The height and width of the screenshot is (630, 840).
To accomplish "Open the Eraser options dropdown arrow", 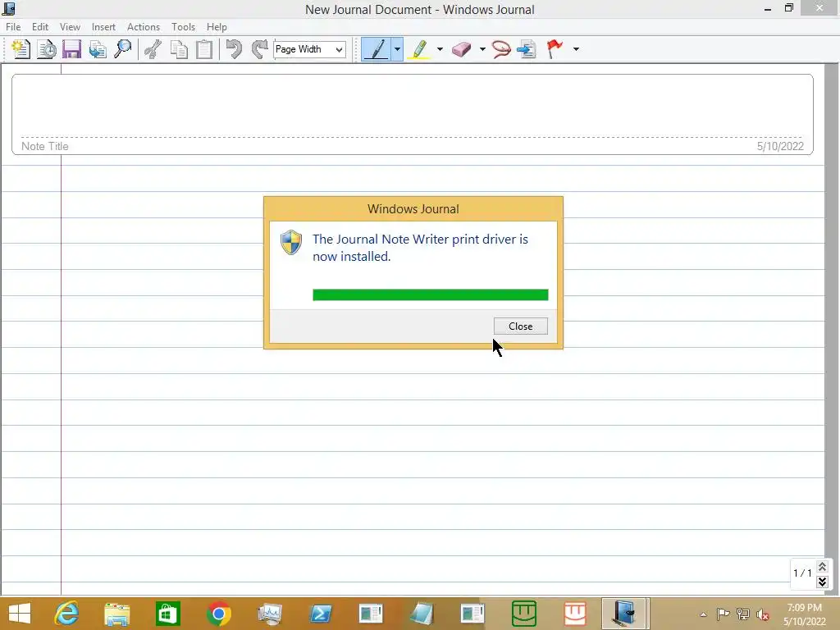I will (x=482, y=49).
